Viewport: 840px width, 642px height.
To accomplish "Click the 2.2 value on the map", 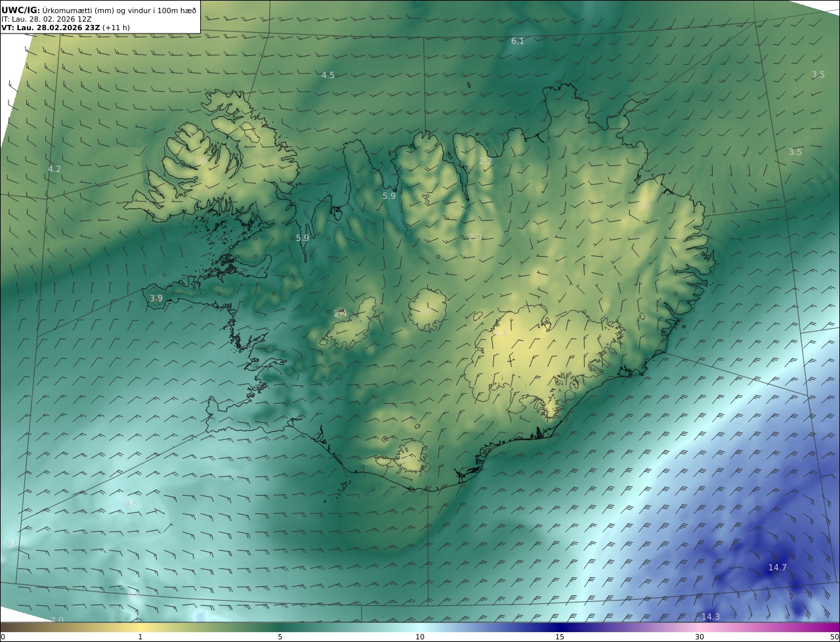I will (x=486, y=161).
